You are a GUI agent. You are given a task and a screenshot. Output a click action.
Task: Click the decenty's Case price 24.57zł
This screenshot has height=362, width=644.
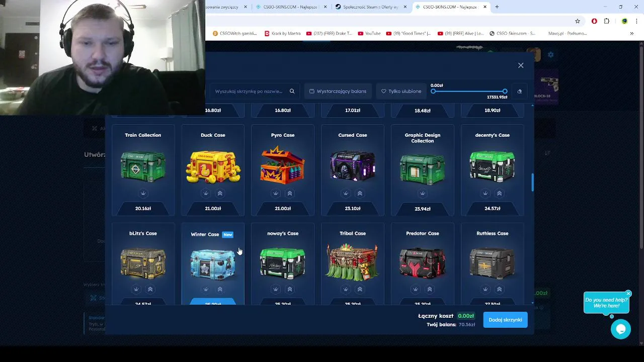tap(493, 208)
